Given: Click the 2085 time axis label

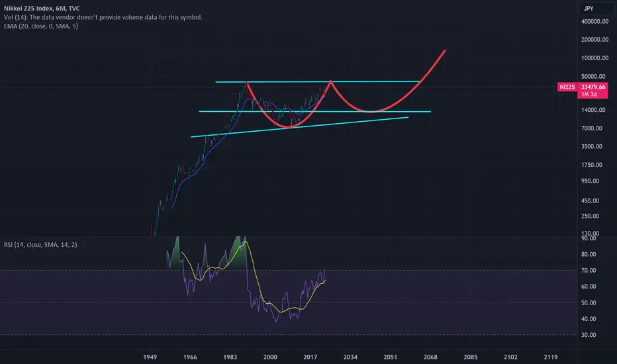Looking at the screenshot, I should tap(470, 357).
